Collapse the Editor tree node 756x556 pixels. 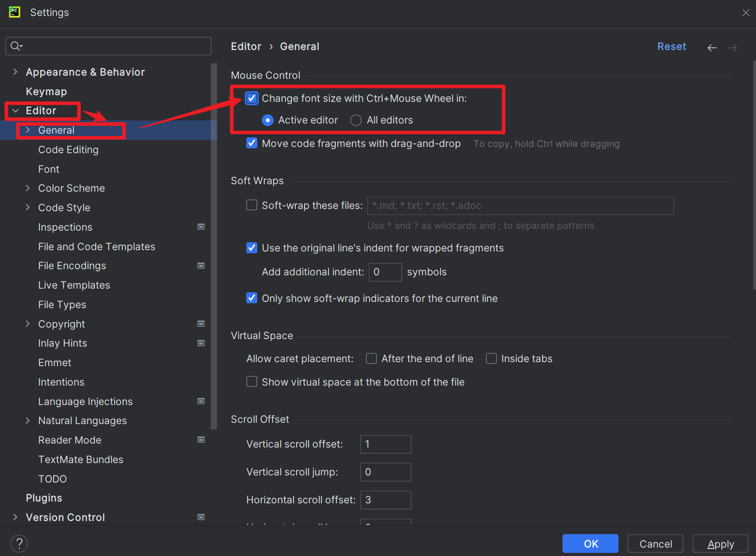point(16,111)
